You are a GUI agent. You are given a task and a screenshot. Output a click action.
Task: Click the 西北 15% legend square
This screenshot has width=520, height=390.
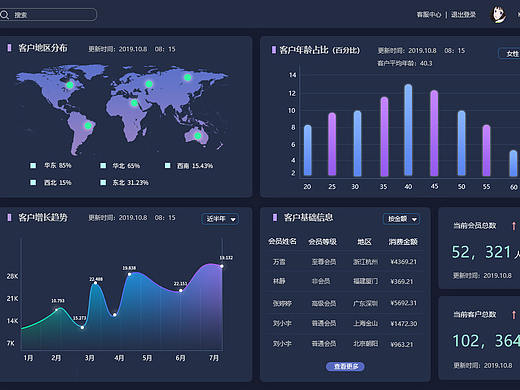[x=33, y=182]
